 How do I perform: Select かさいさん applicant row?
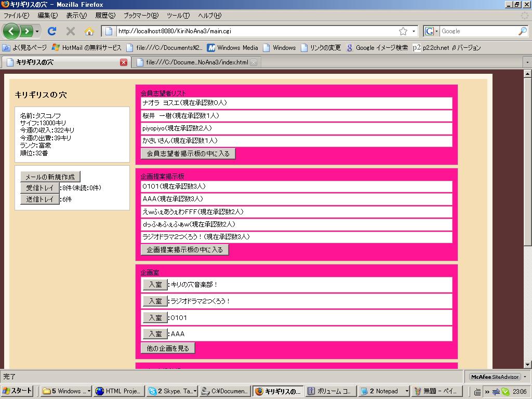pyautogui.click(x=297, y=141)
